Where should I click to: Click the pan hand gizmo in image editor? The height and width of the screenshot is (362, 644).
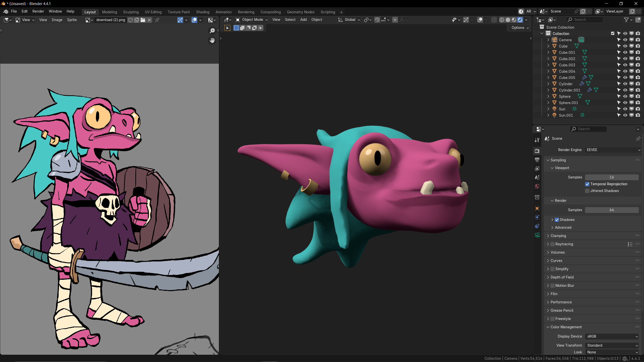[212, 40]
